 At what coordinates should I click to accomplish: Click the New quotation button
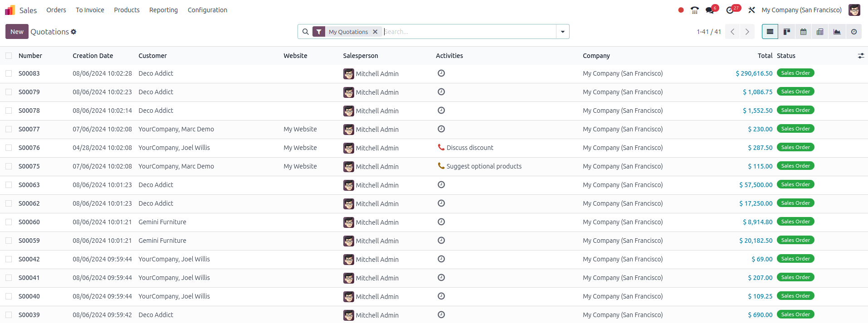pyautogui.click(x=17, y=32)
